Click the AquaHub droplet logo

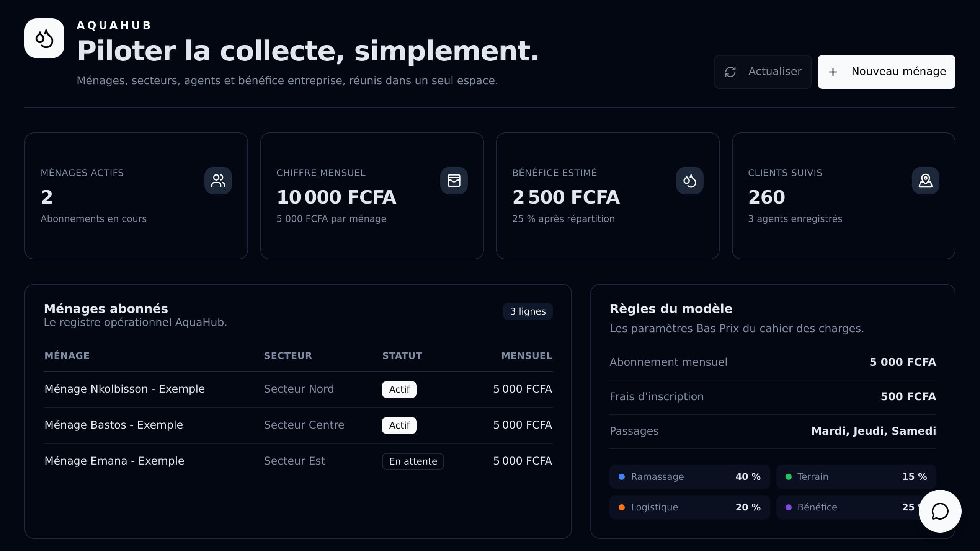pyautogui.click(x=44, y=38)
